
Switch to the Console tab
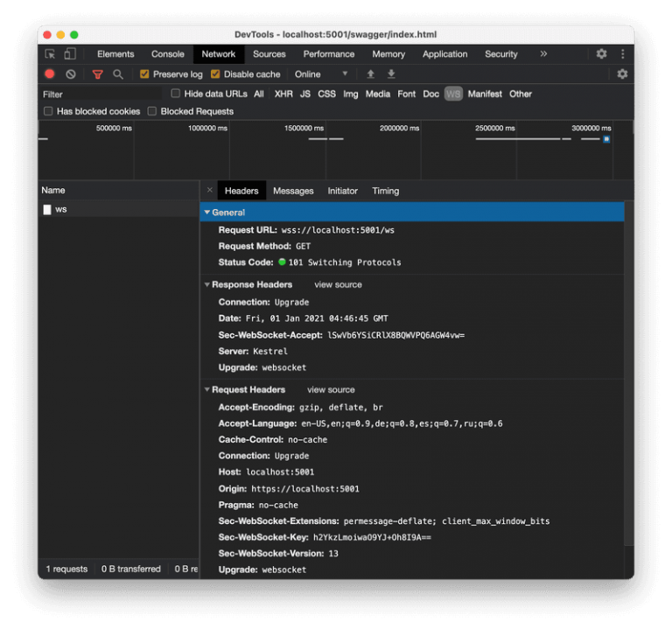(x=167, y=54)
